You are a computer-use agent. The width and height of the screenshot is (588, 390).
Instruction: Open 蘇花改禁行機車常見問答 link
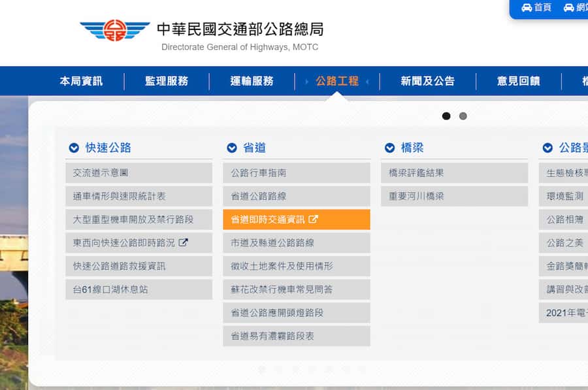click(297, 289)
